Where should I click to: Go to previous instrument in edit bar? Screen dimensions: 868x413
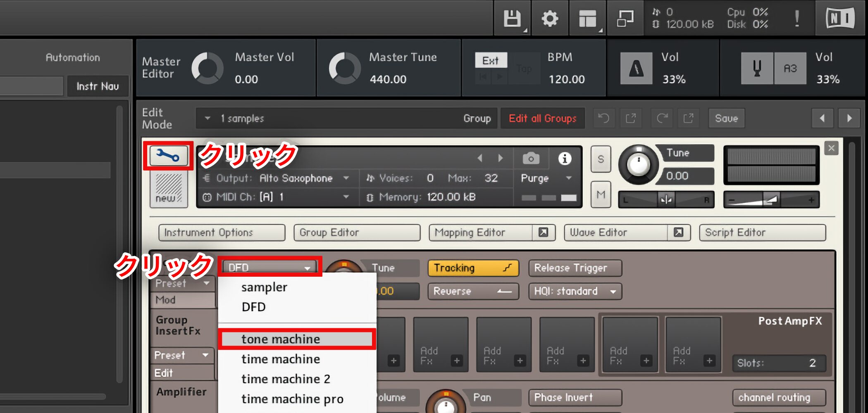point(823,119)
